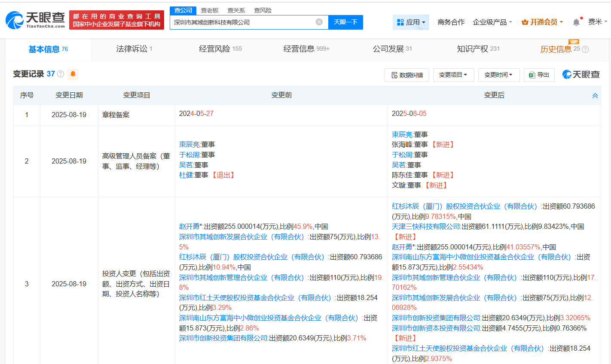Click help icon beside 变更记录 count

coord(61,74)
